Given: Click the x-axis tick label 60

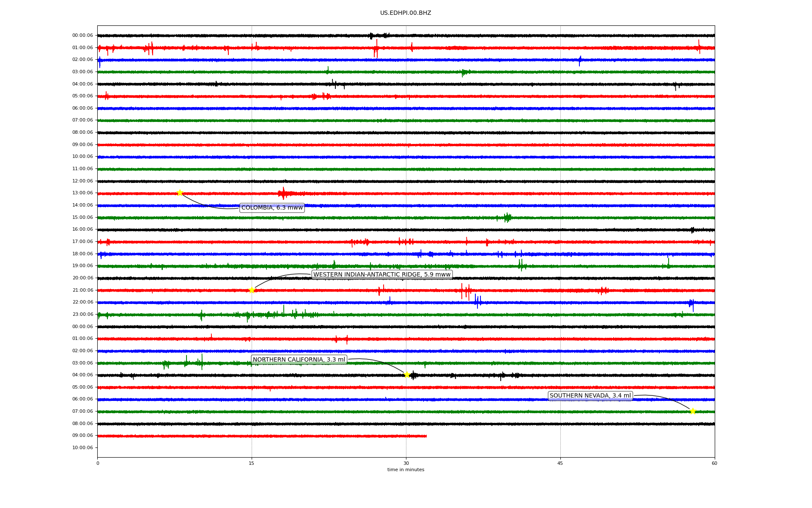Looking at the screenshot, I should [714, 463].
